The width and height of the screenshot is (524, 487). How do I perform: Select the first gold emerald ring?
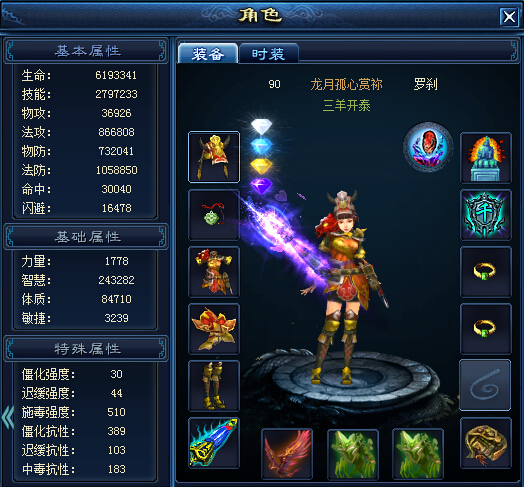[x=486, y=272]
